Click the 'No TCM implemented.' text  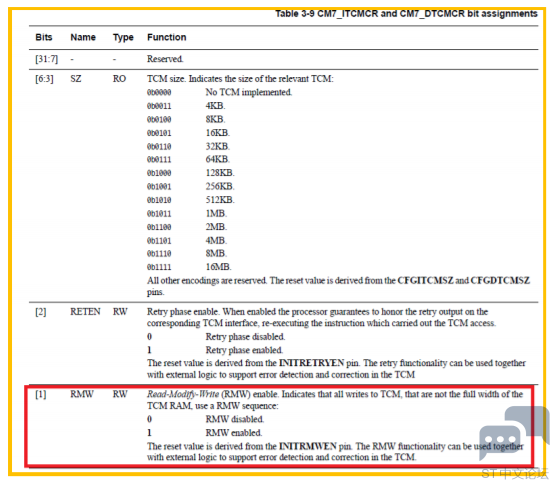click(249, 92)
